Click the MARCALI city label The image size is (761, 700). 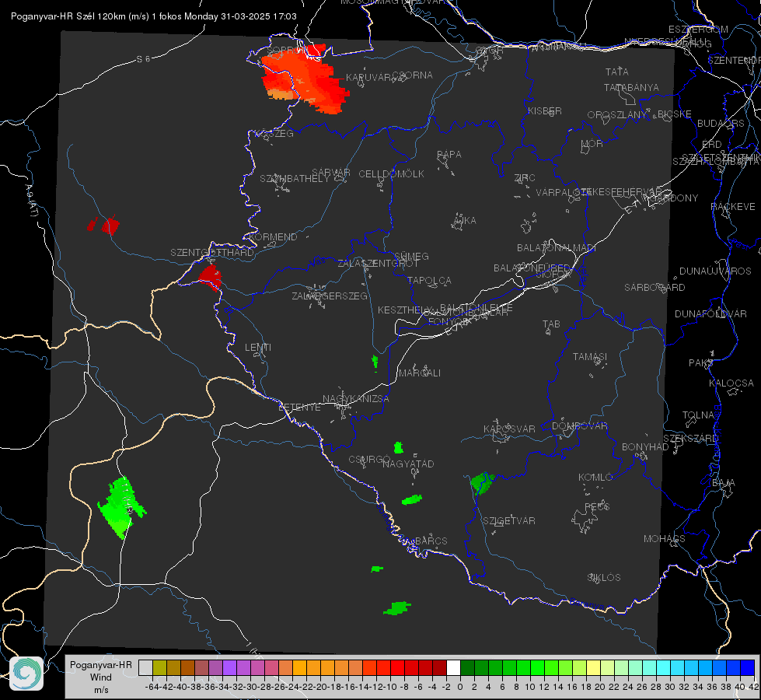(x=420, y=373)
